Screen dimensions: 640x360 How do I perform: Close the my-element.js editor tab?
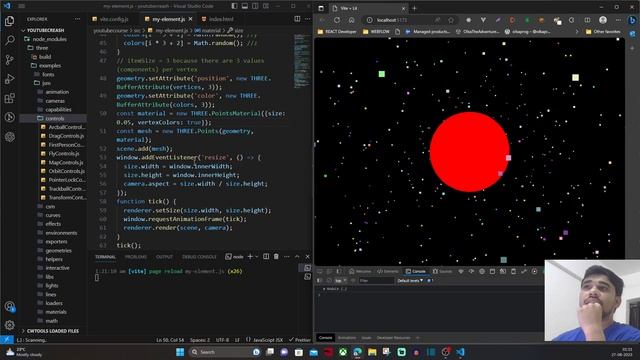(x=190, y=19)
